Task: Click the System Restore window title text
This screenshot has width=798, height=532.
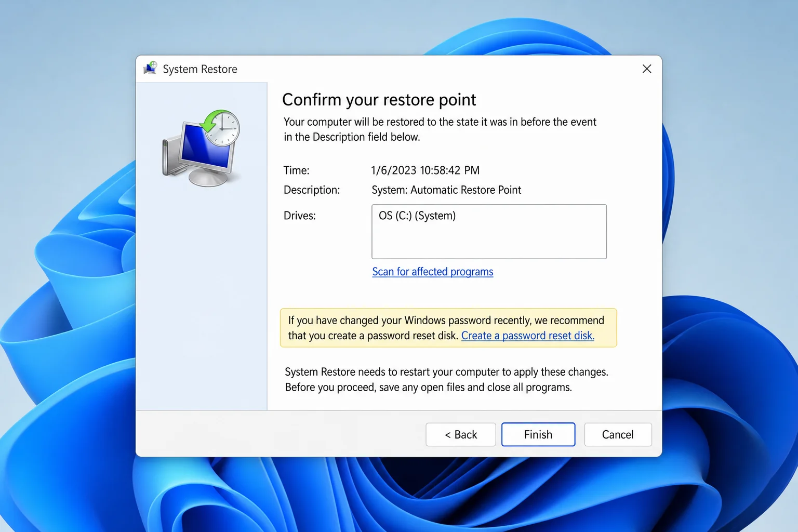Action: tap(200, 69)
